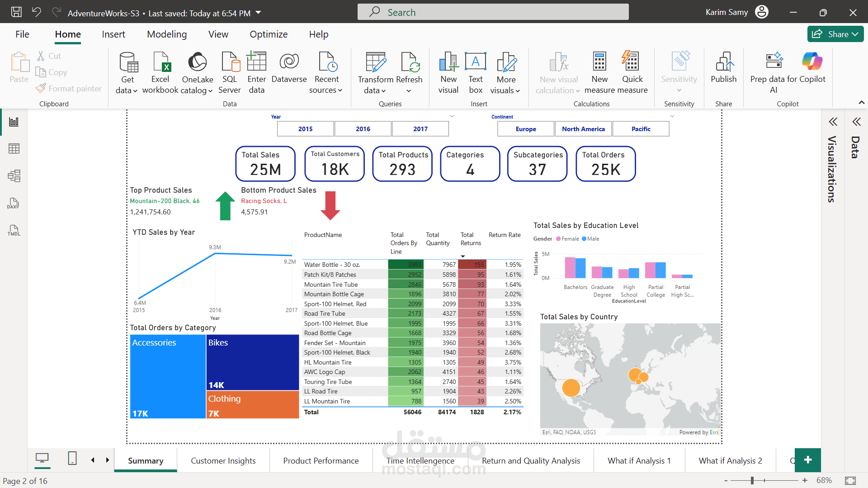Select the Total Orders card

pyautogui.click(x=606, y=164)
